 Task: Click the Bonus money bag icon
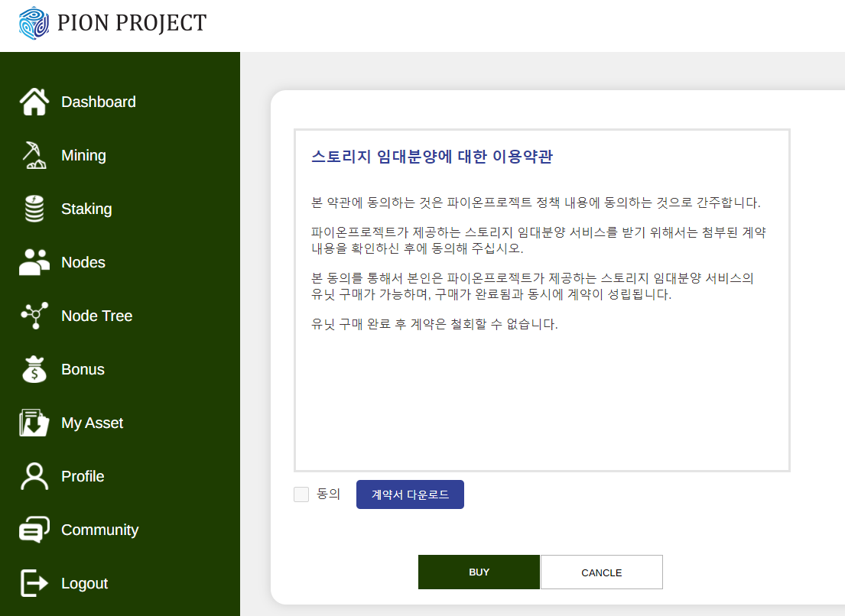click(x=34, y=369)
